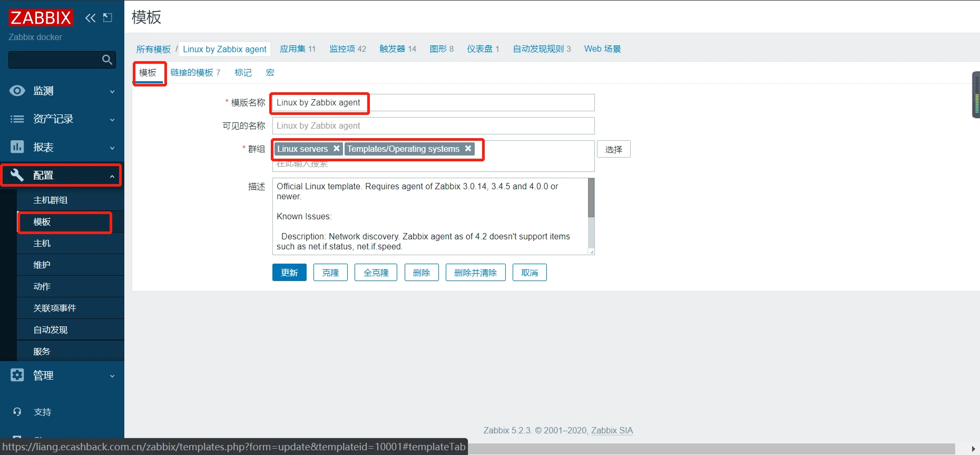Screen dimensions: 980x455
Task: Click the bar chart icon for 报表
Action: pos(17,147)
